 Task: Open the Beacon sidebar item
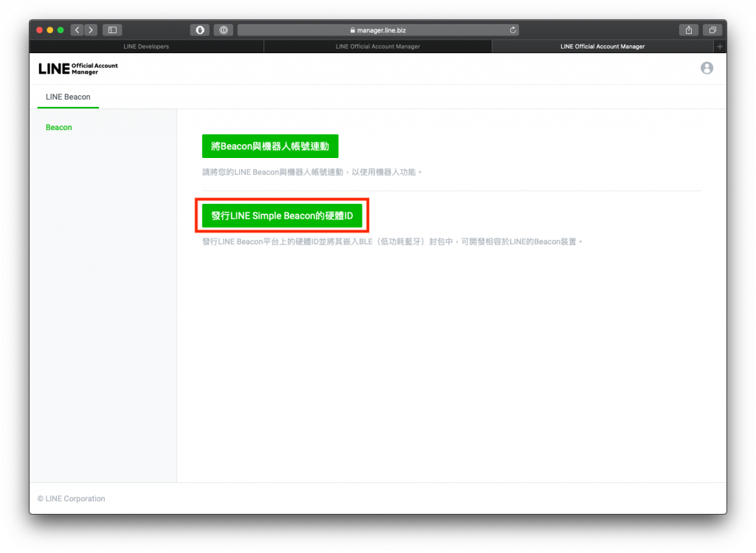[x=59, y=127]
